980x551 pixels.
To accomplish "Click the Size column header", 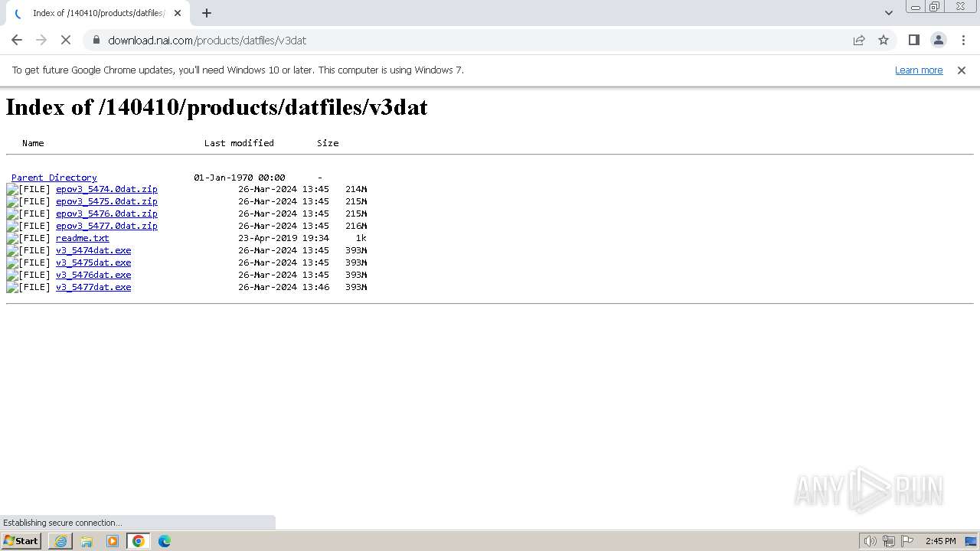I will pyautogui.click(x=328, y=143).
